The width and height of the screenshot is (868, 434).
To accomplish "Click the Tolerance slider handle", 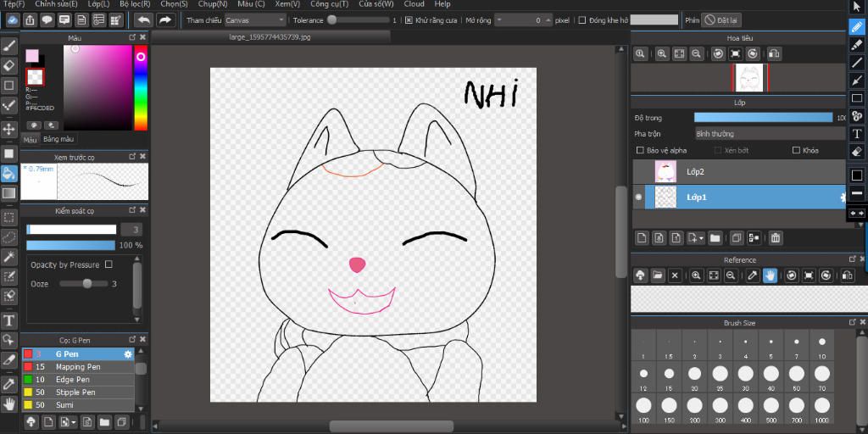I will (331, 20).
